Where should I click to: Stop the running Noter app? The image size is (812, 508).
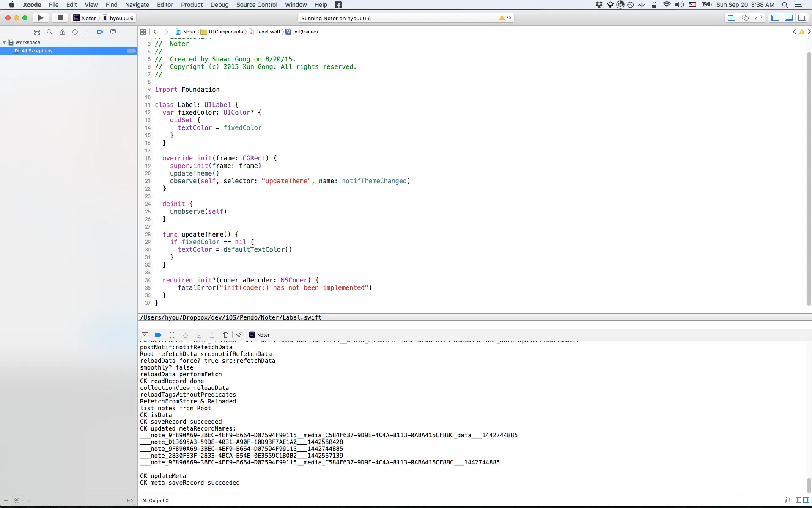[x=60, y=18]
